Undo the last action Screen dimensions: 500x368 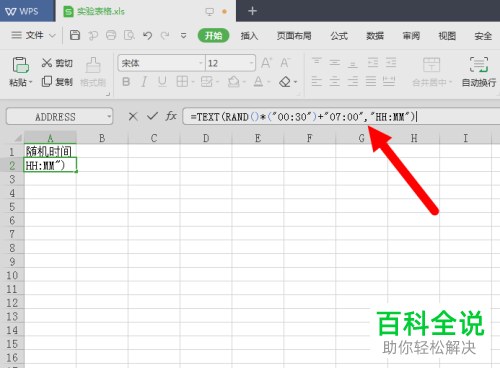pyautogui.click(x=147, y=35)
